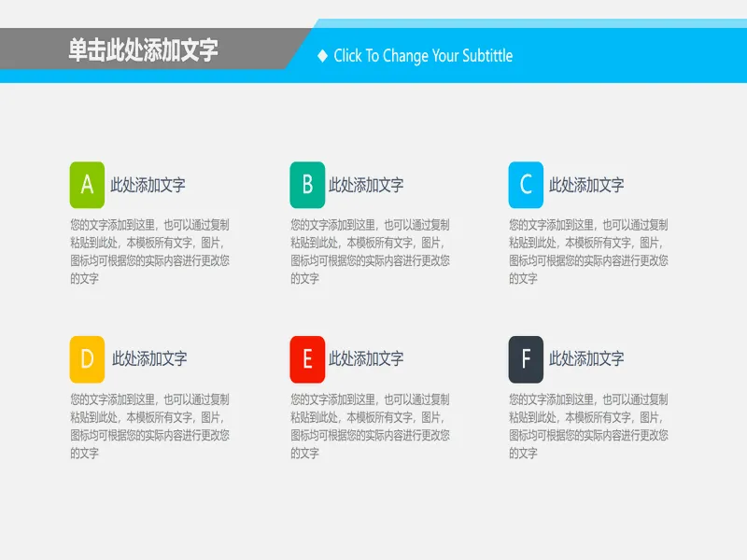Select the title 单击此处添加文字 in the header
The height and width of the screenshot is (560, 747).
click(143, 49)
